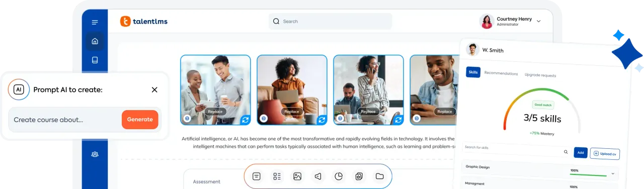644x189 pixels.
Task: Click globe icon on fourth image
Action: click(417, 119)
